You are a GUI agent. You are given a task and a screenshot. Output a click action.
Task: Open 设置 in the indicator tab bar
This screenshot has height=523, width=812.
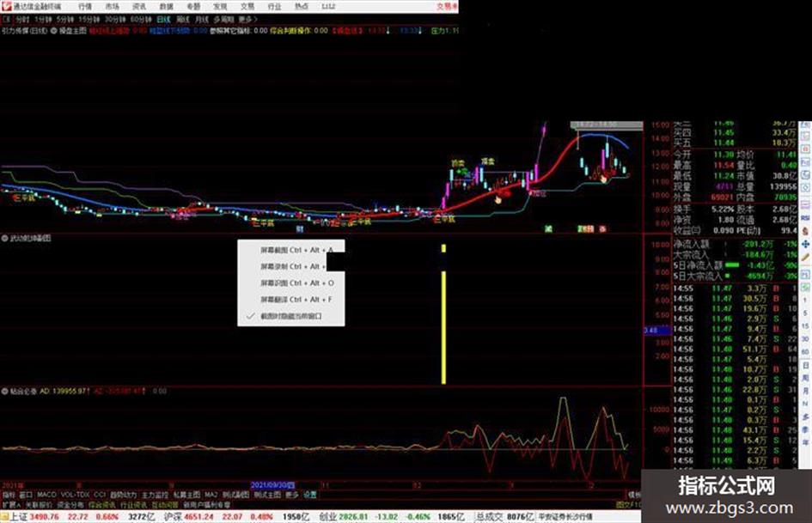point(310,495)
